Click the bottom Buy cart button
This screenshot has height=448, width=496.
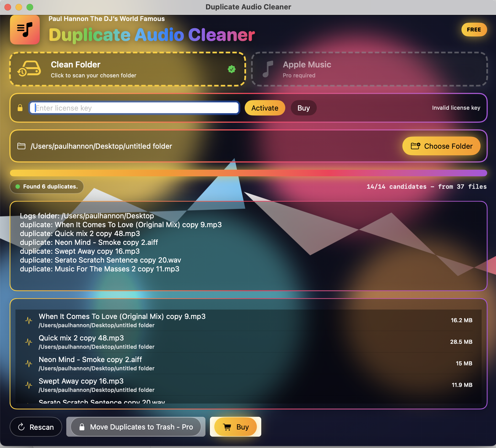pyautogui.click(x=236, y=427)
